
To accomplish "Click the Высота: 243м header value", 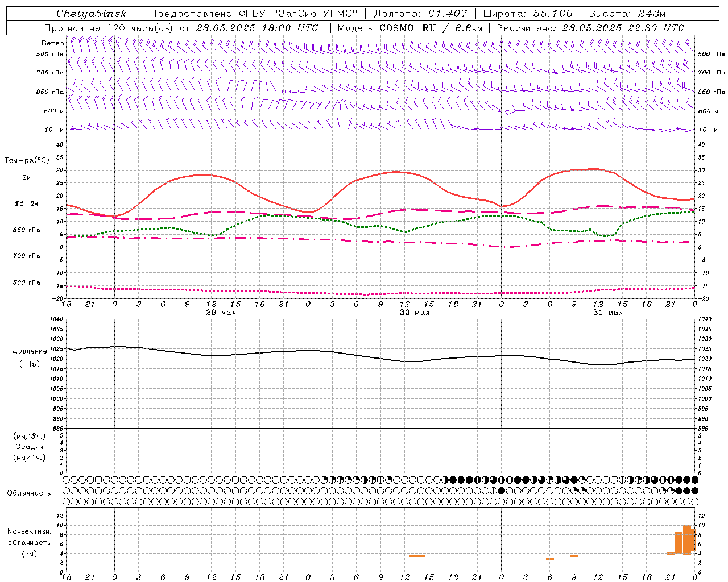I will pyautogui.click(x=627, y=14).
